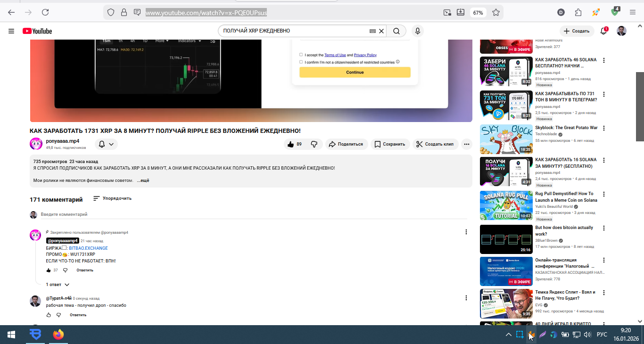The width and height of the screenshot is (644, 344).
Task: Click the yellow Continue button in the video
Action: [x=355, y=72]
